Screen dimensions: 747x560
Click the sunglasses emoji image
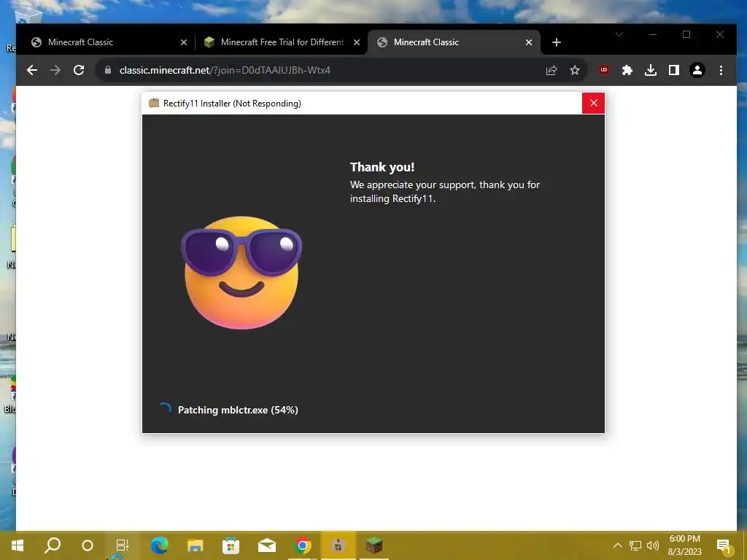(241, 272)
